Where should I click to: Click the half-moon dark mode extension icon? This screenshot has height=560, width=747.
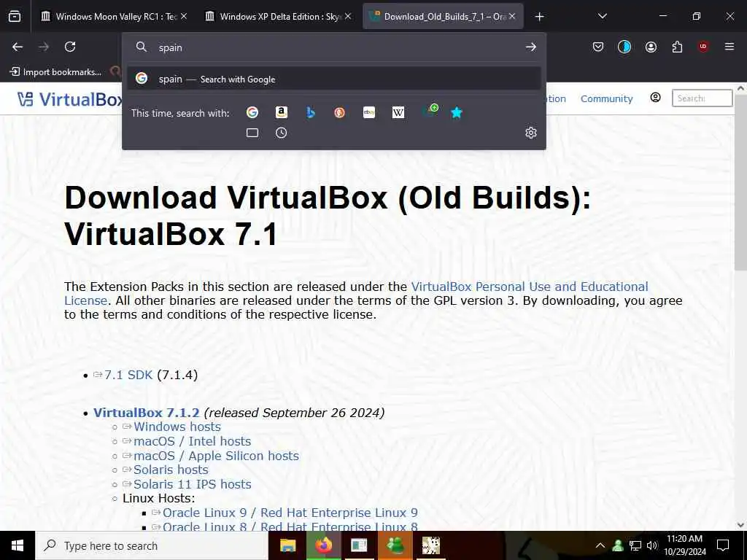(x=624, y=47)
